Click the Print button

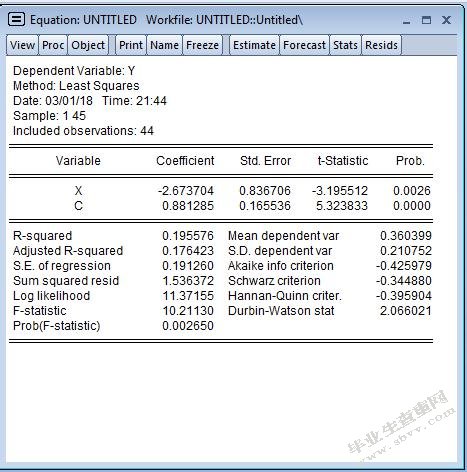(x=131, y=45)
